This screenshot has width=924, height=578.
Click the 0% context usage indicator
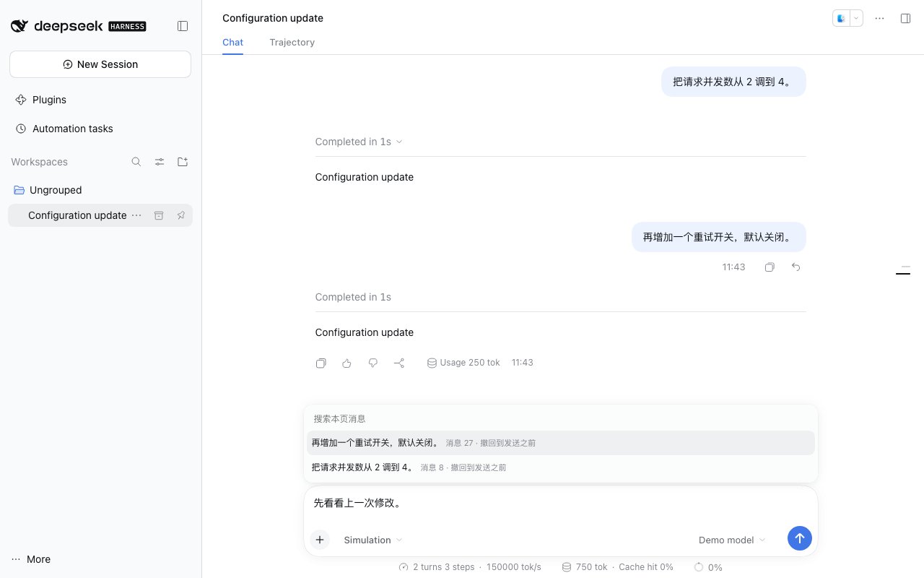coord(708,567)
